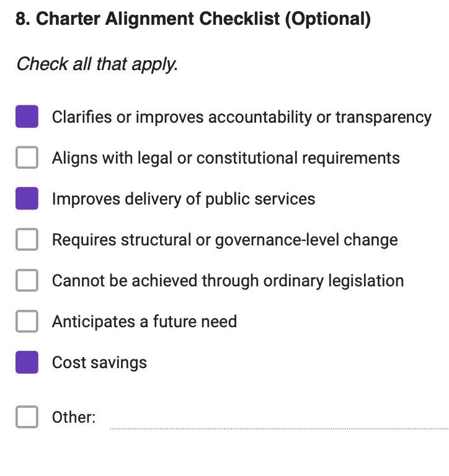
Task: Check the legal or constitutional requirements box
Action: click(x=27, y=157)
